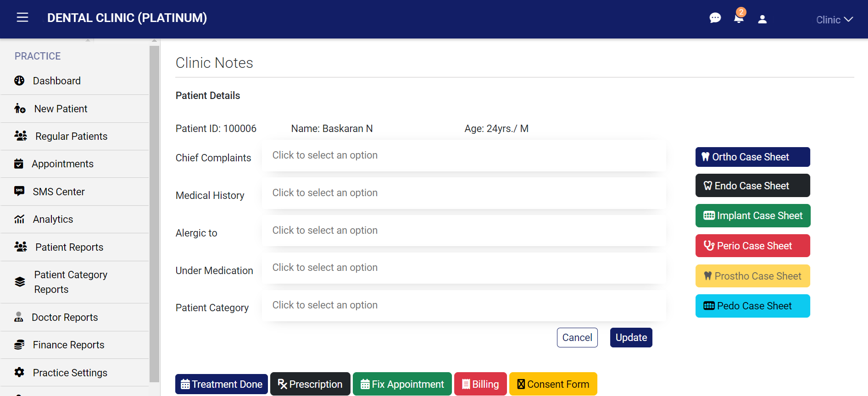Open the Ortho Case Sheet
868x396 pixels.
752,157
